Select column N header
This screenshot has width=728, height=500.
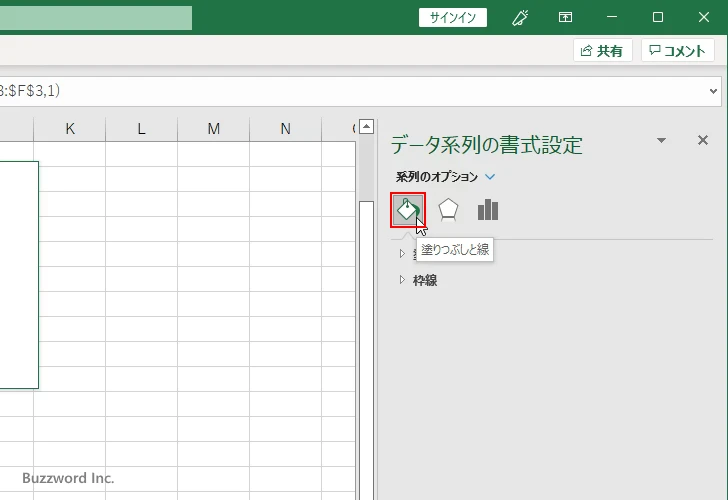pyautogui.click(x=286, y=129)
